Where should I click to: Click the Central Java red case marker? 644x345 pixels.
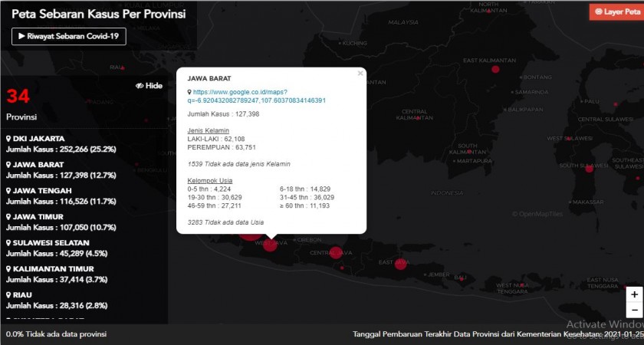[x=336, y=252]
